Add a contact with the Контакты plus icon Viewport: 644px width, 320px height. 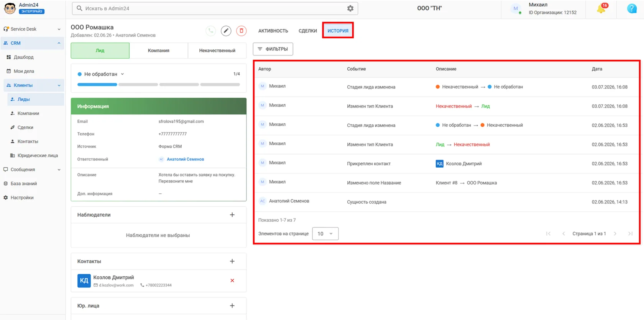[x=232, y=261]
